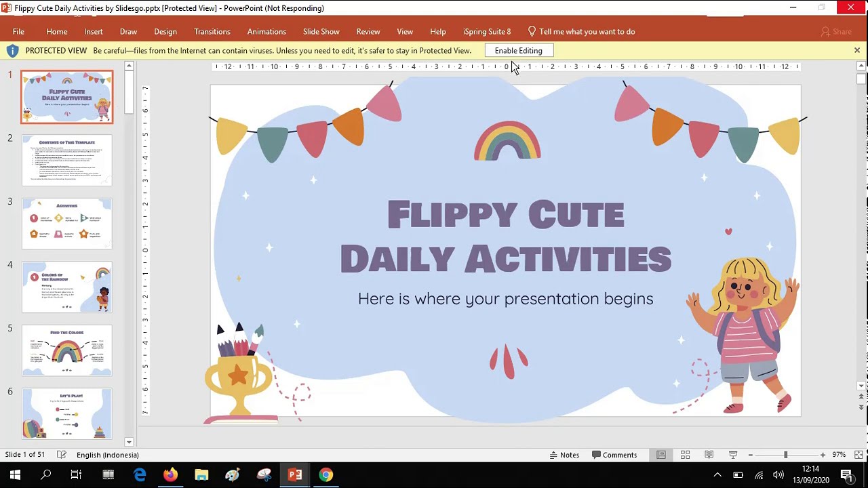Click the spell check icon in status bar
The image size is (868, 488).
(x=62, y=455)
